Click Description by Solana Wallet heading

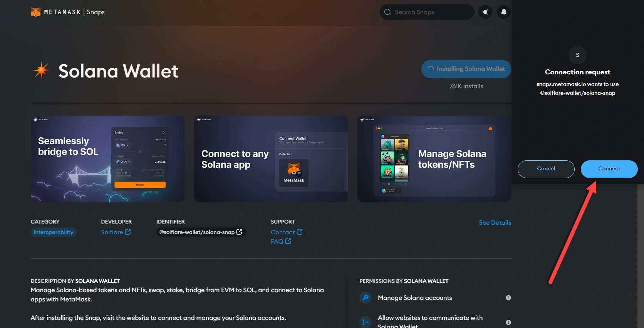click(75, 281)
